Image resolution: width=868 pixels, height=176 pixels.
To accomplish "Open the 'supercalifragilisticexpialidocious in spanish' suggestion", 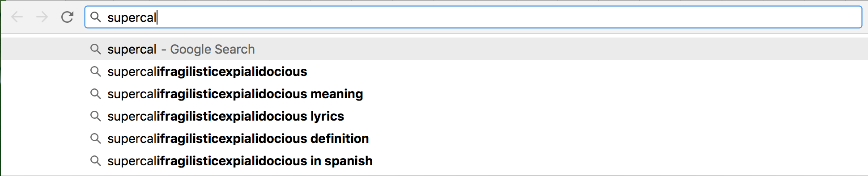I will click(x=240, y=161).
